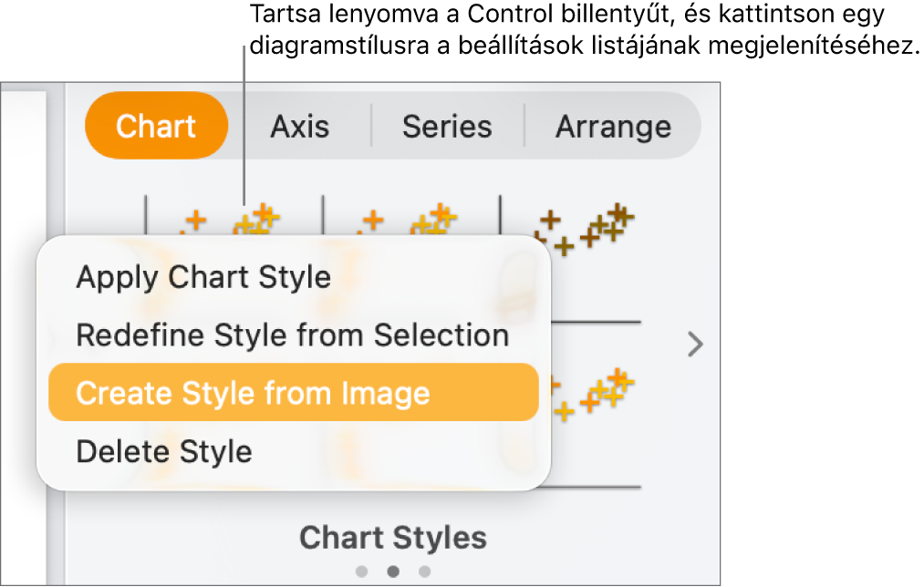Show next page of chart styles
Viewport: 924px width, 587px height.
(695, 345)
